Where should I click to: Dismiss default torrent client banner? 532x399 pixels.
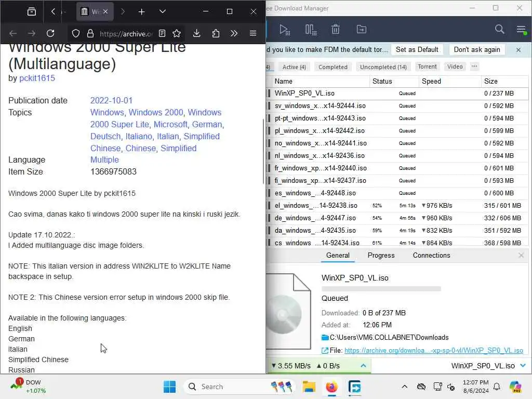click(518, 50)
